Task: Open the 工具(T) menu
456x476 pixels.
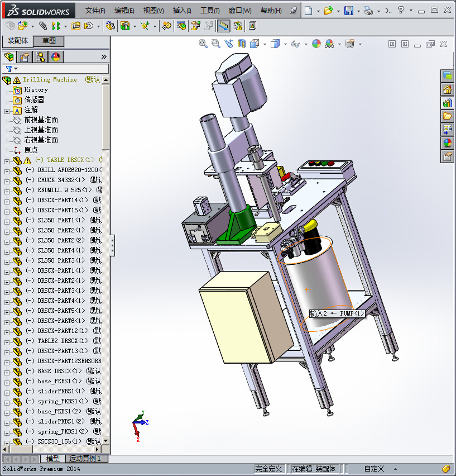Action: click(x=210, y=11)
